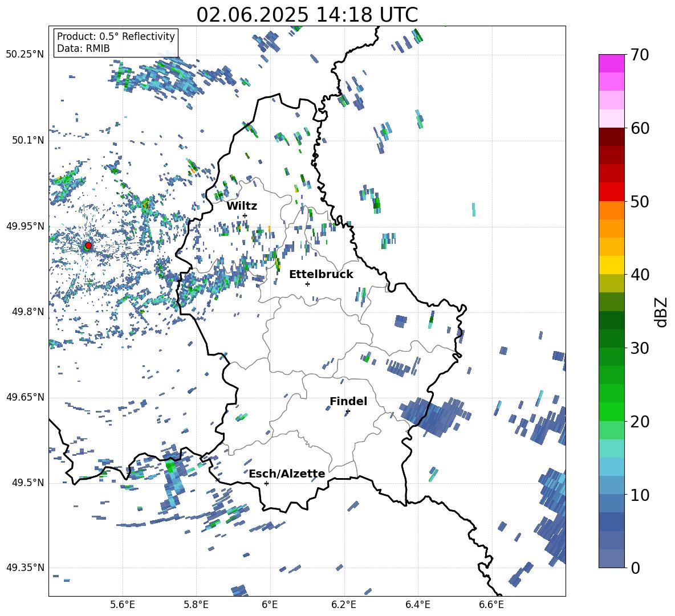Click the 6.6°E longitude label
The height and width of the screenshot is (616, 675).
(491, 605)
